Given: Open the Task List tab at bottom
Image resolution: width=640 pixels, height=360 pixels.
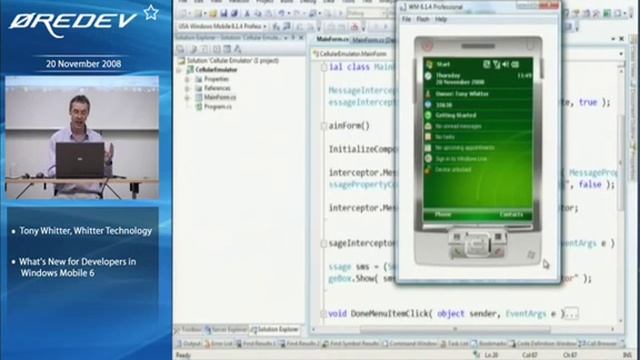Looking at the screenshot, I should [455, 344].
